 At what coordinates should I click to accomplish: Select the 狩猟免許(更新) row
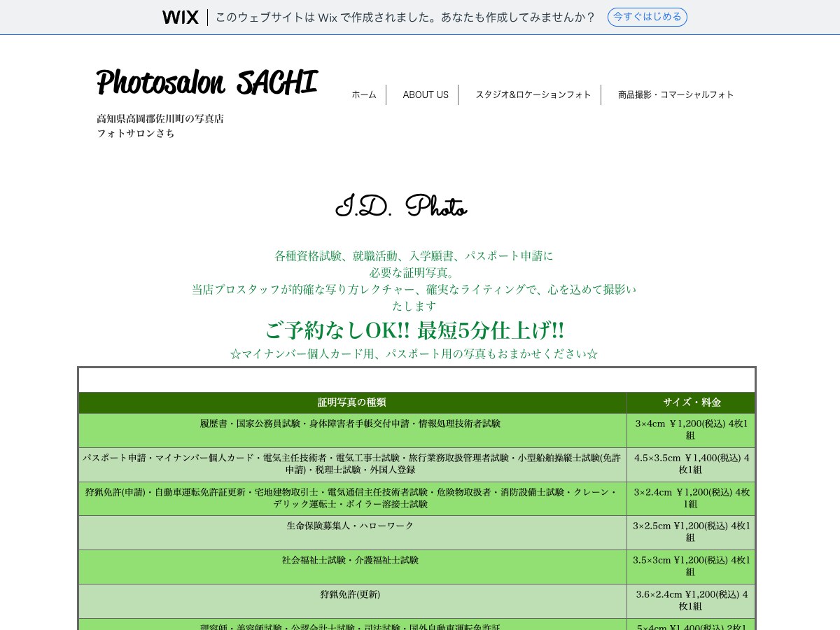(352, 601)
